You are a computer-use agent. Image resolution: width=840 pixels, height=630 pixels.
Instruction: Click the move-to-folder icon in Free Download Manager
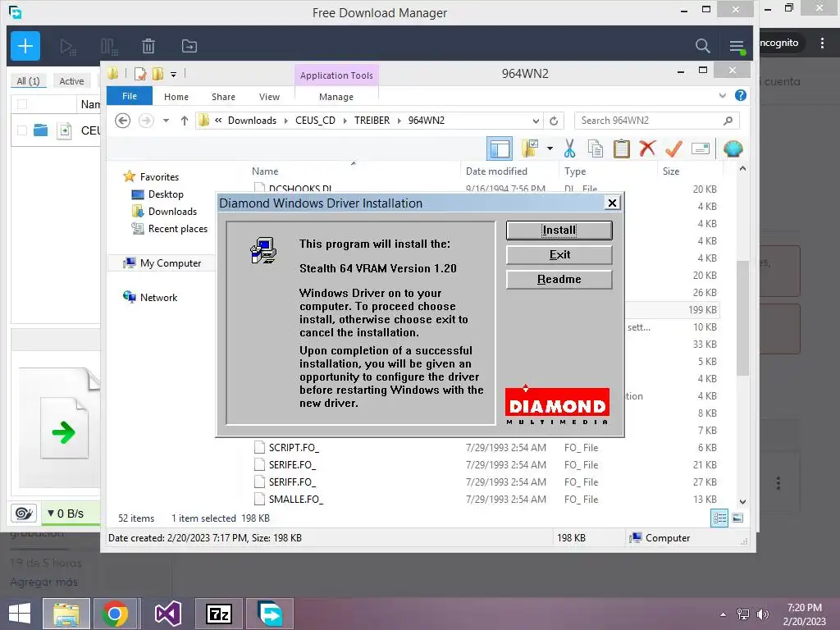[x=189, y=47]
